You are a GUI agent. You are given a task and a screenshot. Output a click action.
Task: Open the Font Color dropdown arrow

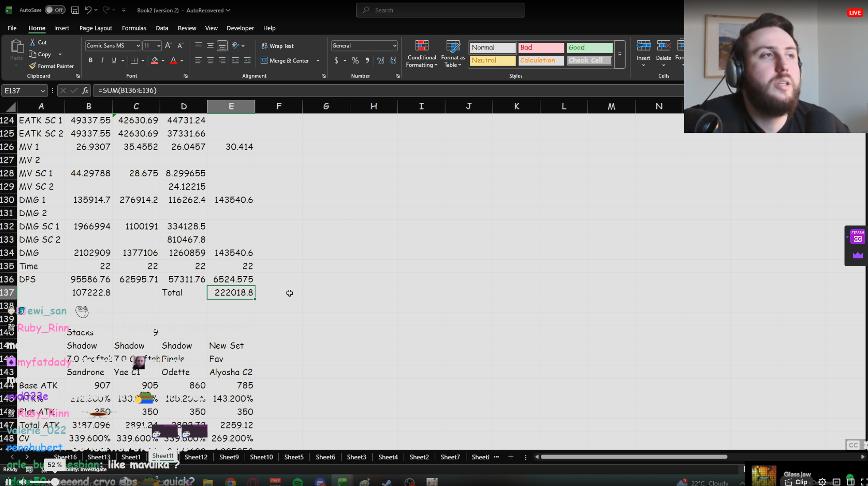[182, 60]
